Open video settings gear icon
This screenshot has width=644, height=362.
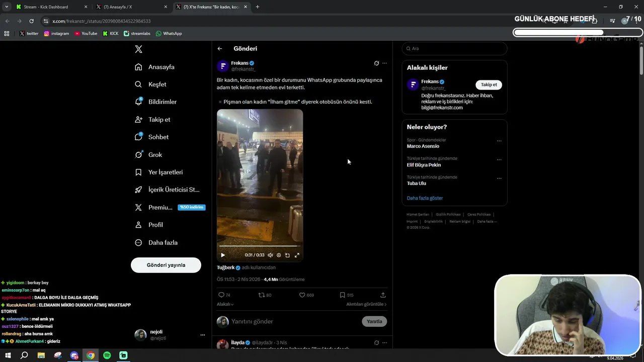(279, 255)
